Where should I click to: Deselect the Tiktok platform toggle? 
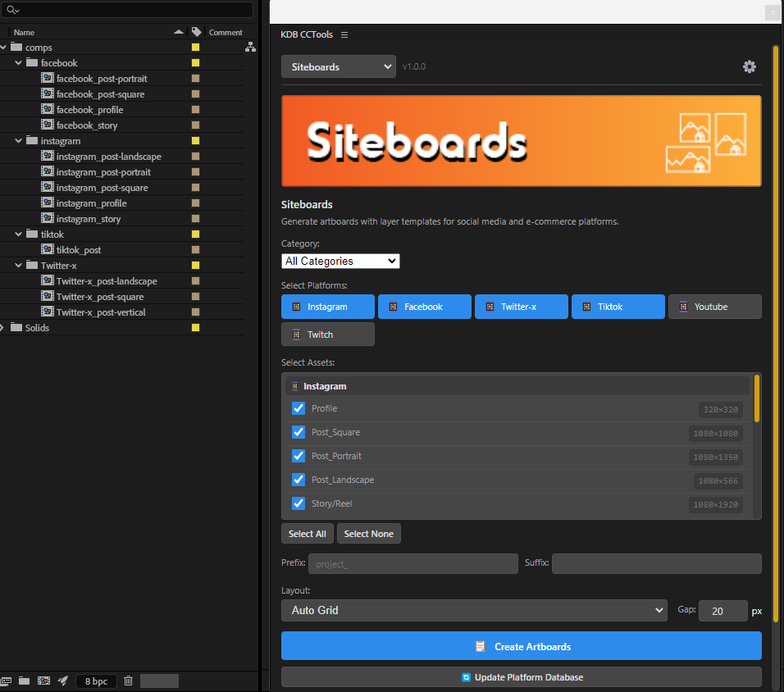618,307
